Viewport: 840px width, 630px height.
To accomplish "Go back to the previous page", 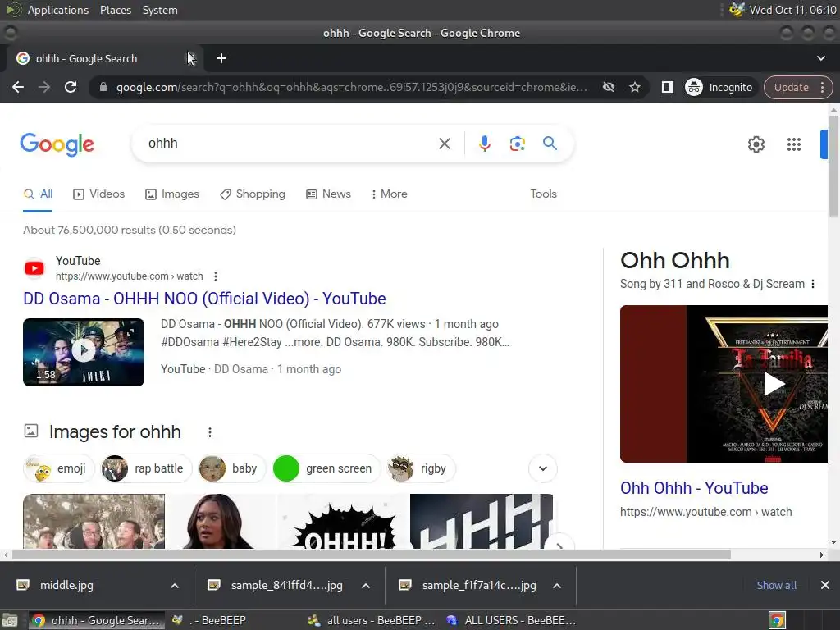I will pos(18,87).
